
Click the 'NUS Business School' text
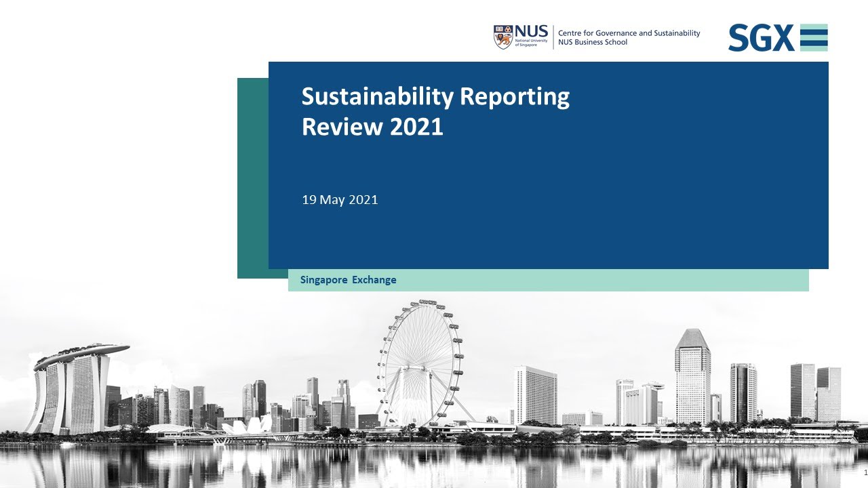tap(593, 42)
